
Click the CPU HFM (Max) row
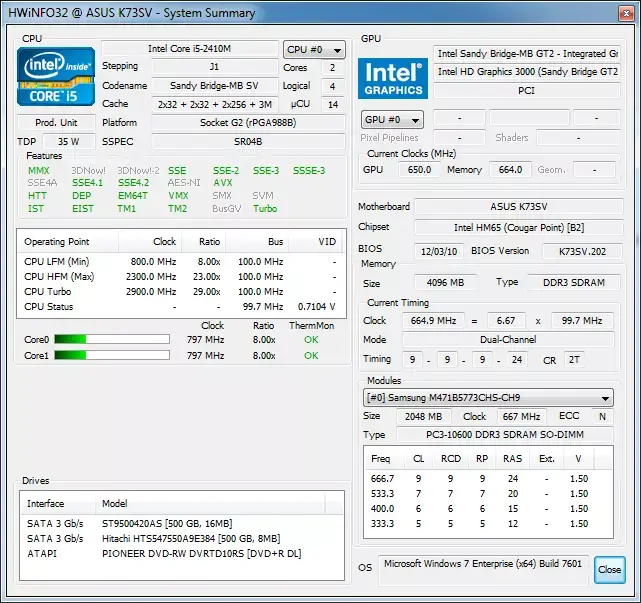click(182, 277)
